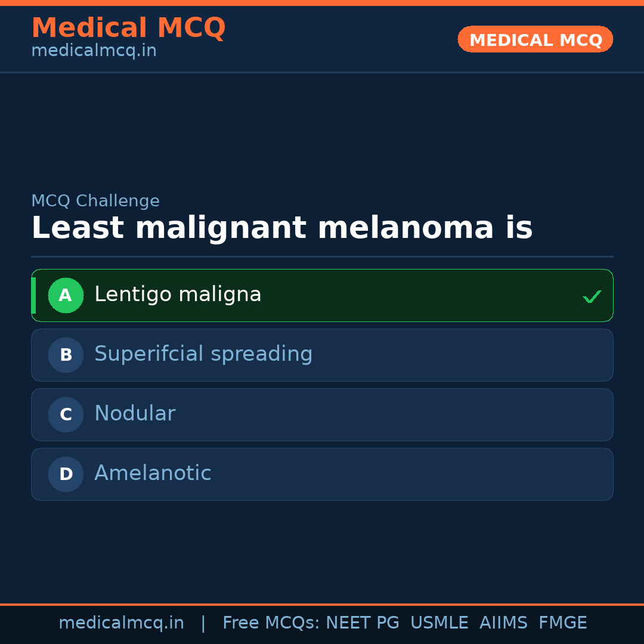
Task: Open medicalmcq.in link below the header title
Action: click(x=94, y=51)
